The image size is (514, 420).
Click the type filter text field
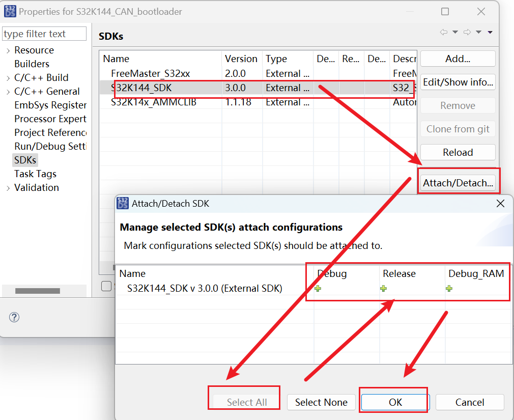pyautogui.click(x=44, y=33)
